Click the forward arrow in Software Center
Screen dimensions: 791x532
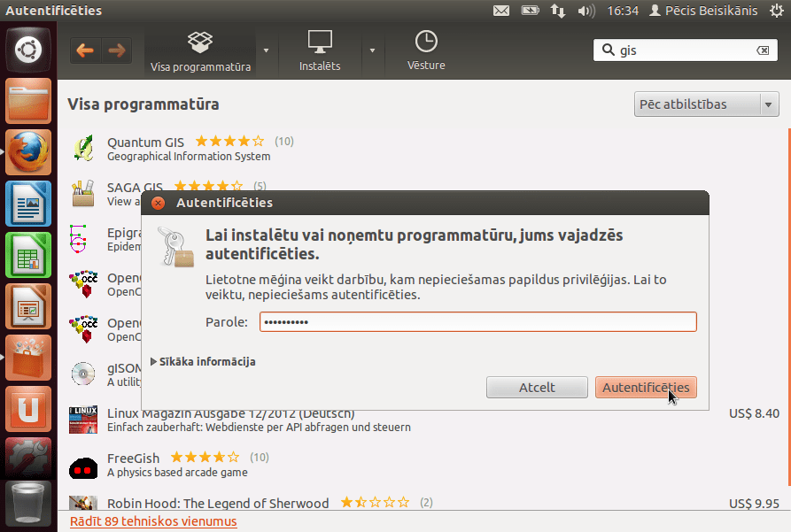[x=117, y=50]
